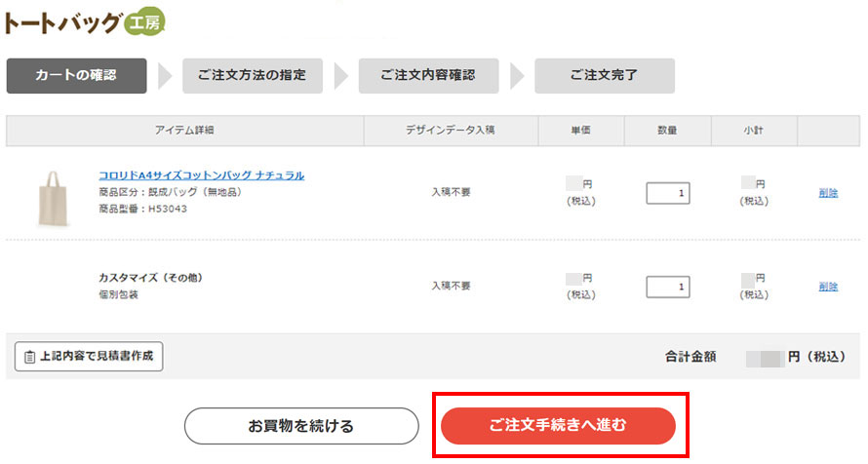Open the コロリドA4サイズコットンバッグ ナチュラル product link
This screenshot has width=868, height=464.
point(201,175)
